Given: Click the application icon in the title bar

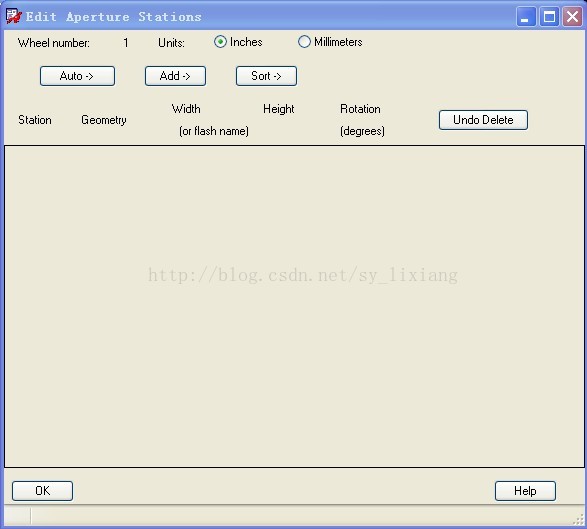Looking at the screenshot, I should pyautogui.click(x=13, y=16).
